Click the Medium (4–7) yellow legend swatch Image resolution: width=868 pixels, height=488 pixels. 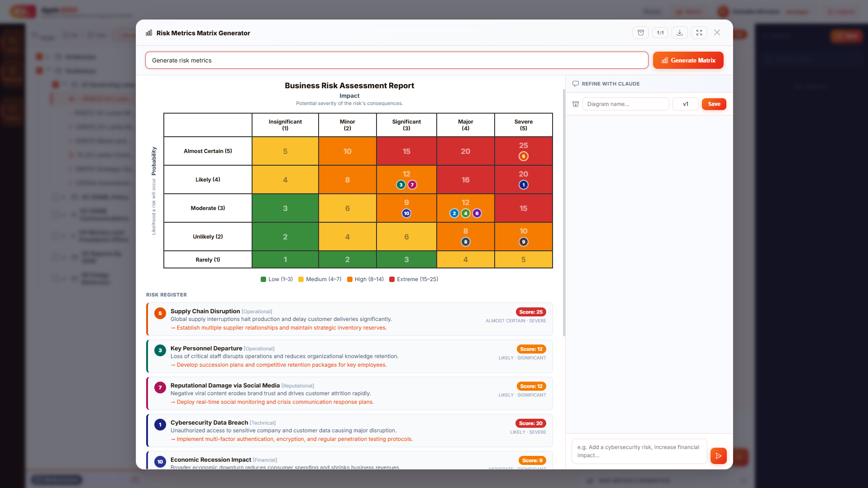point(301,279)
